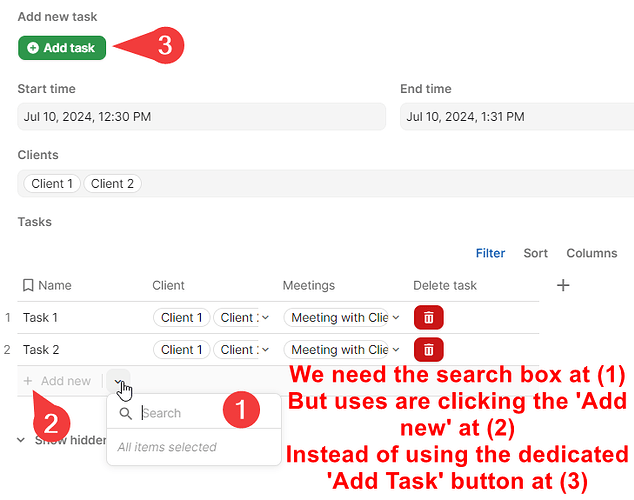634x500 pixels.
Task: Select the Client 1 chip in Clients field
Action: [x=52, y=184]
